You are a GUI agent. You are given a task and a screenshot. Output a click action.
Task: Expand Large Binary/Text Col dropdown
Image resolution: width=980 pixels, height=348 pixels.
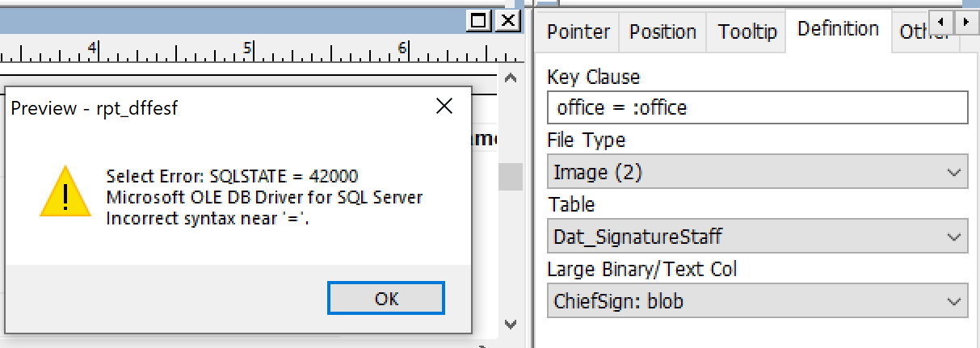point(954,301)
